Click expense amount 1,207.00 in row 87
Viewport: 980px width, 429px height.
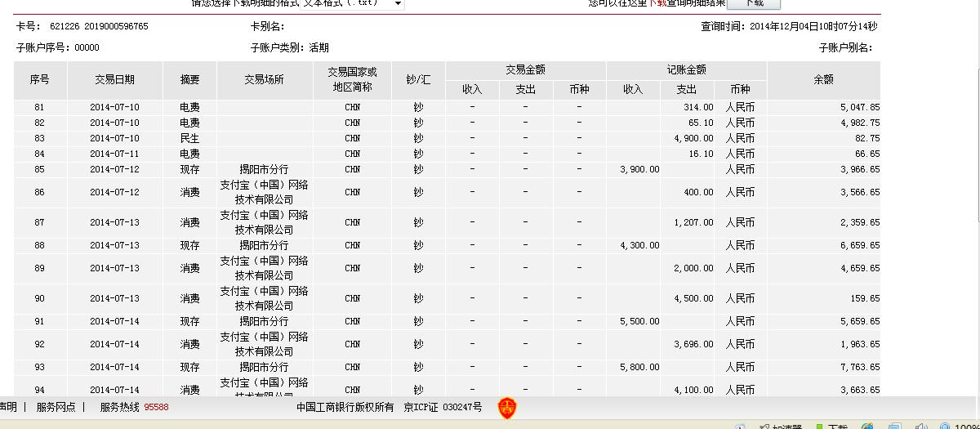[693, 222]
